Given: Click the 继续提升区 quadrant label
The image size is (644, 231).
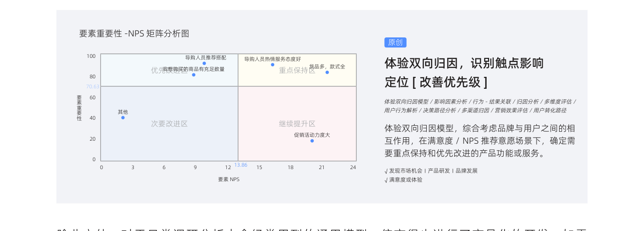Looking at the screenshot, I should (297, 124).
